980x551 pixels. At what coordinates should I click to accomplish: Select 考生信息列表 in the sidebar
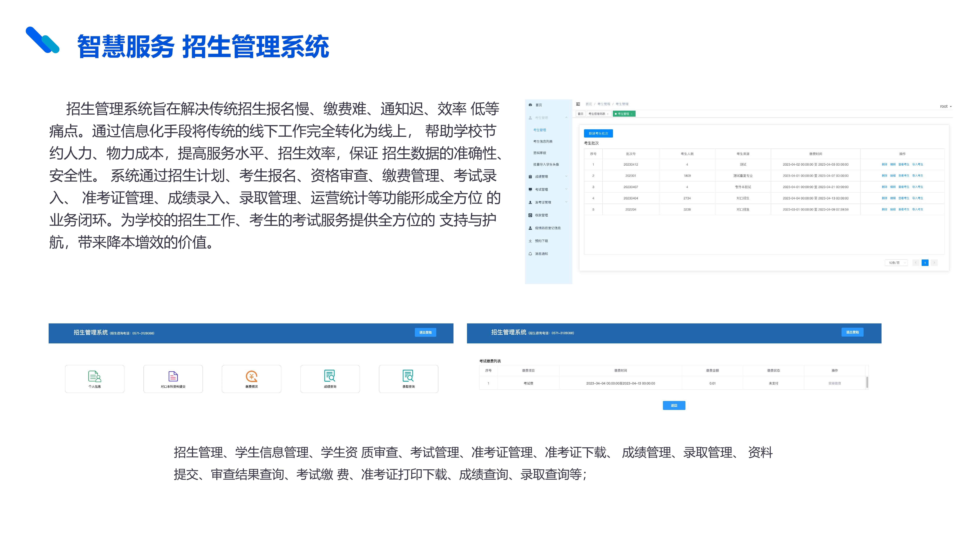coord(543,141)
